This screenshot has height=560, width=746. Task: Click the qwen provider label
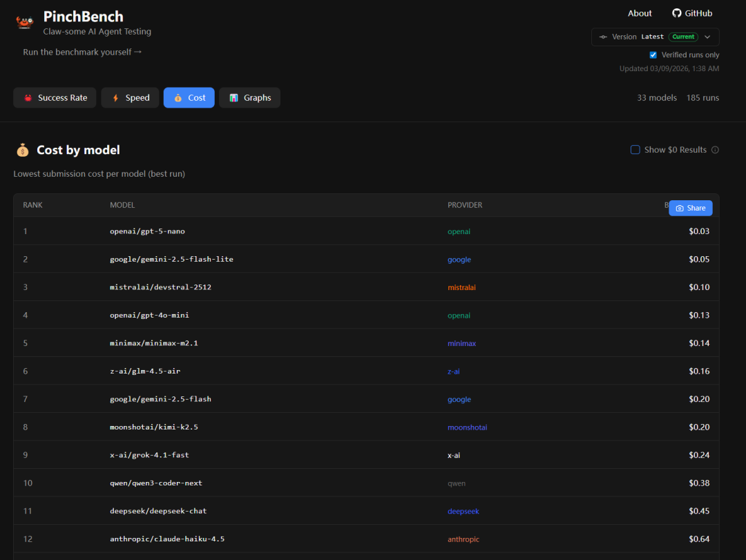click(x=457, y=483)
